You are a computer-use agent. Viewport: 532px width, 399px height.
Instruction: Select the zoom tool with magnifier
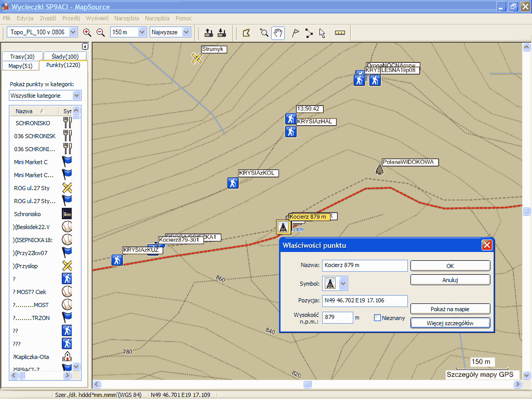pyautogui.click(x=263, y=33)
